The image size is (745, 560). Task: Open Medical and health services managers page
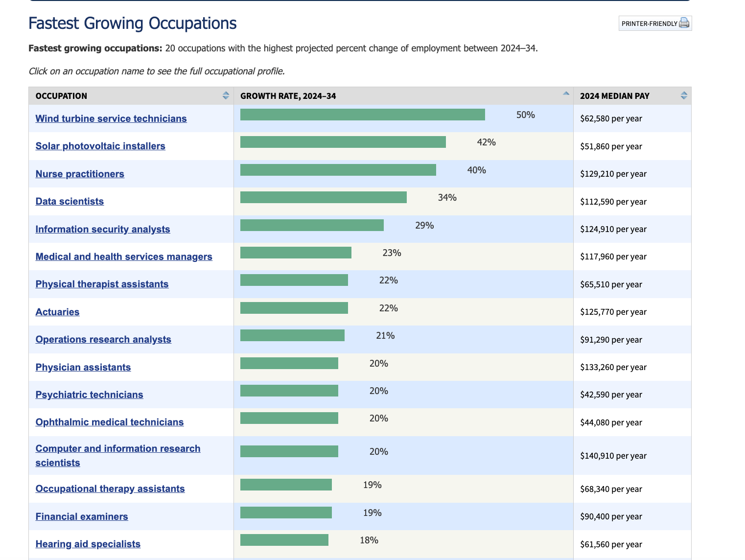[124, 257]
